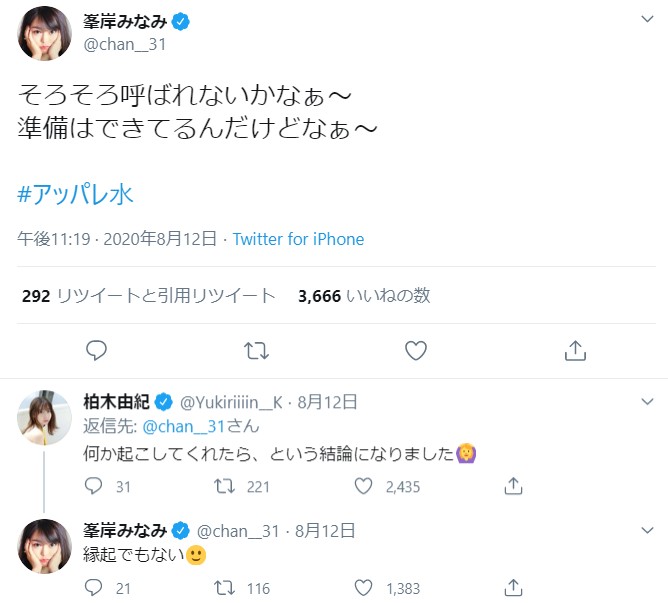Reply to the main tweet by 峯岸みなみ
Viewport: 668px width, 603px height.
[96, 351]
